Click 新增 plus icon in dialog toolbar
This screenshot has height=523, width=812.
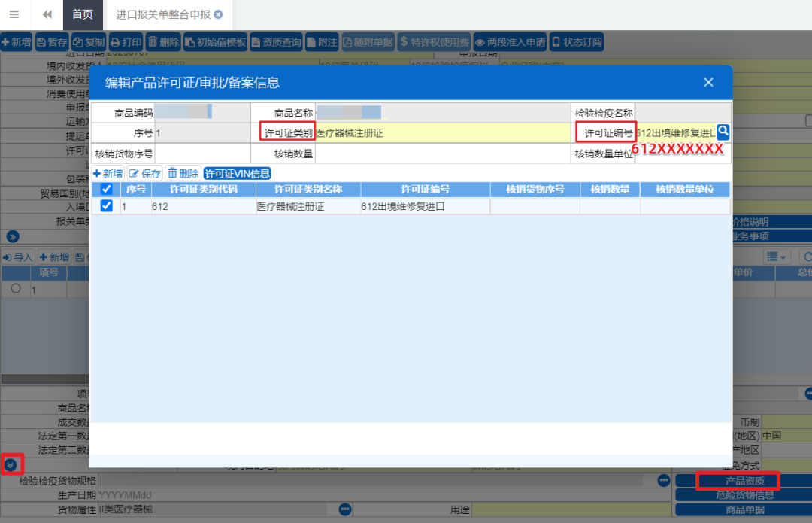[x=96, y=173]
